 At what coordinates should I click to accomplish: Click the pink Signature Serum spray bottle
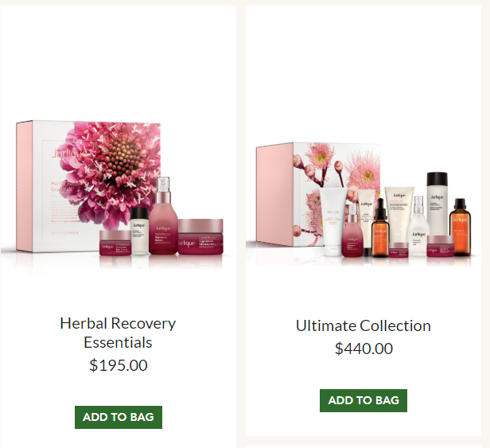[163, 216]
